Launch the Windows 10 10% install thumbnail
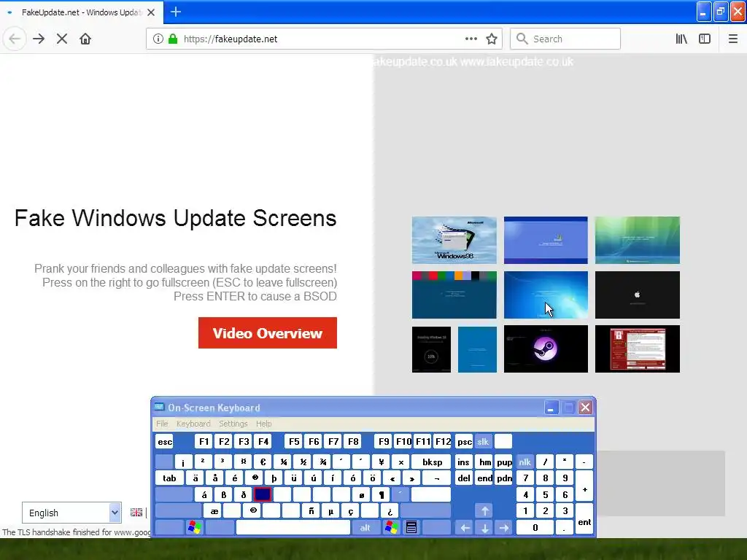The width and height of the screenshot is (747, 560). click(x=431, y=349)
